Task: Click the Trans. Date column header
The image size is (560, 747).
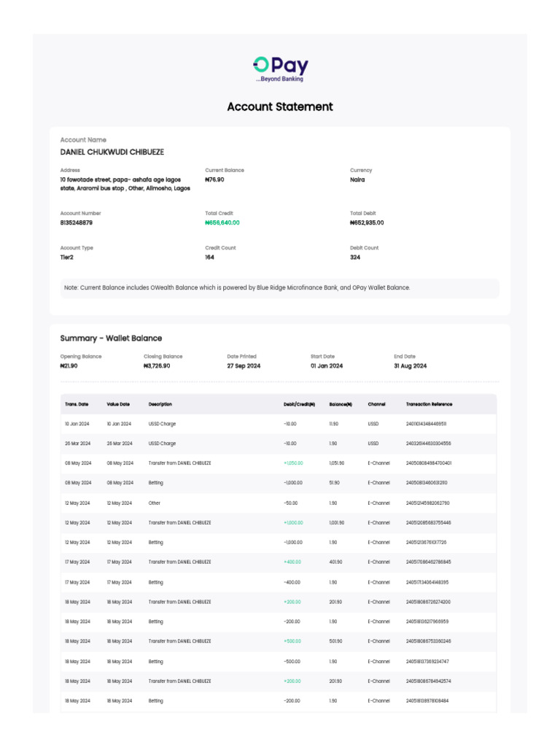Action: 77,404
